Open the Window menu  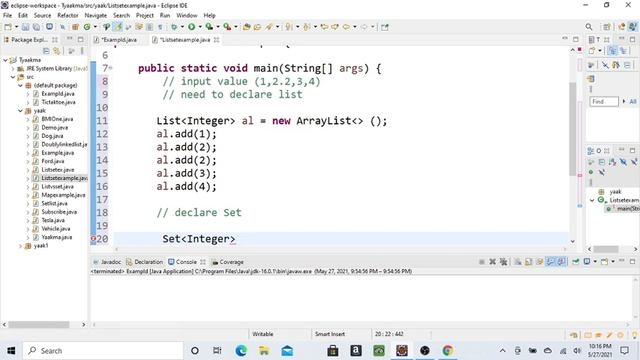pyautogui.click(x=187, y=15)
